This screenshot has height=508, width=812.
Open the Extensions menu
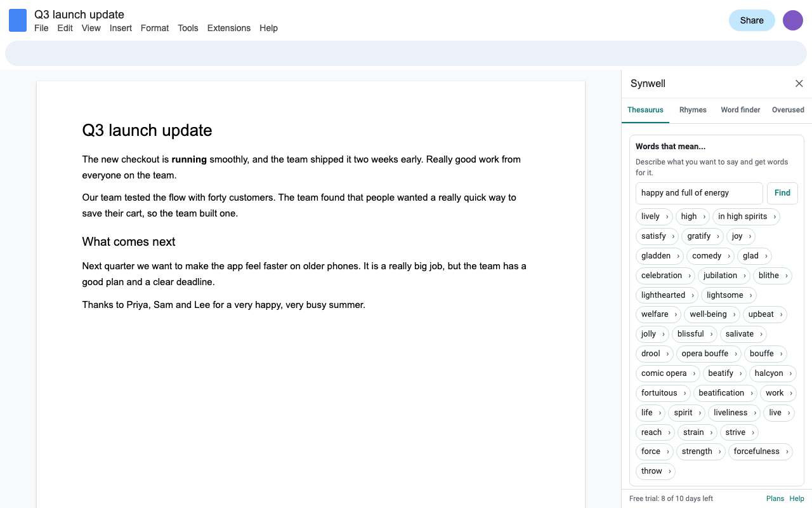(229, 28)
